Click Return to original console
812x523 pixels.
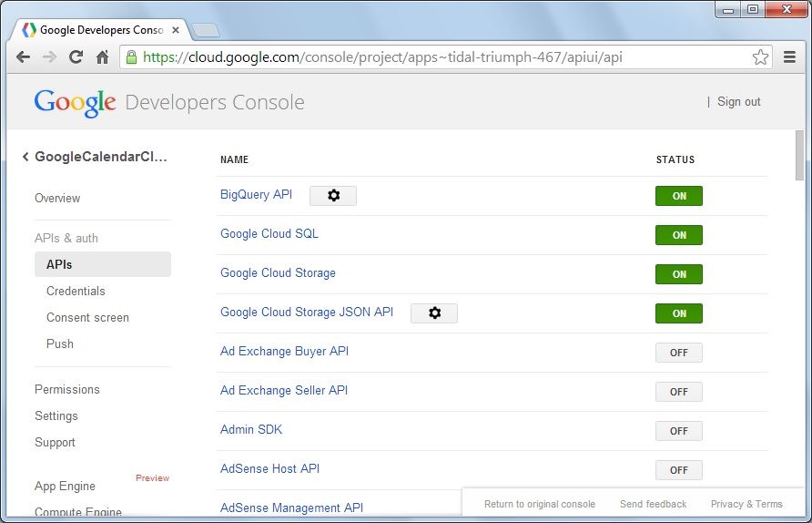pos(540,504)
